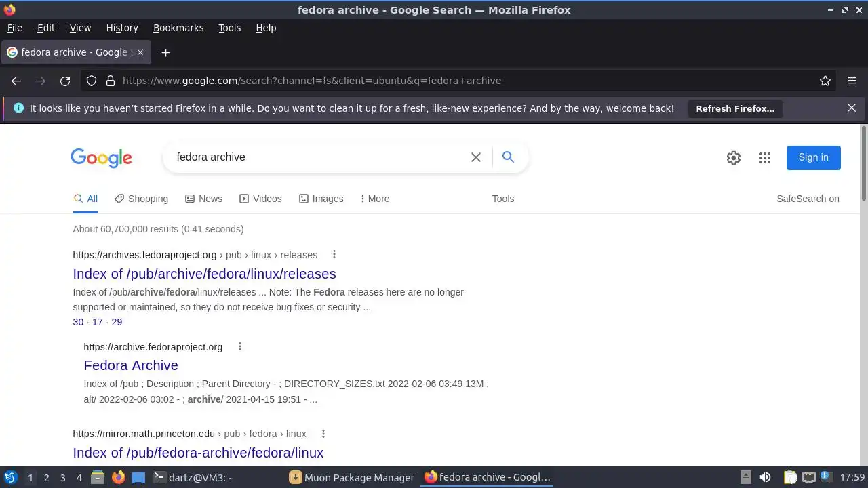Click the About 60,700,000 results text
The width and height of the screenshot is (868, 488).
[x=158, y=229]
